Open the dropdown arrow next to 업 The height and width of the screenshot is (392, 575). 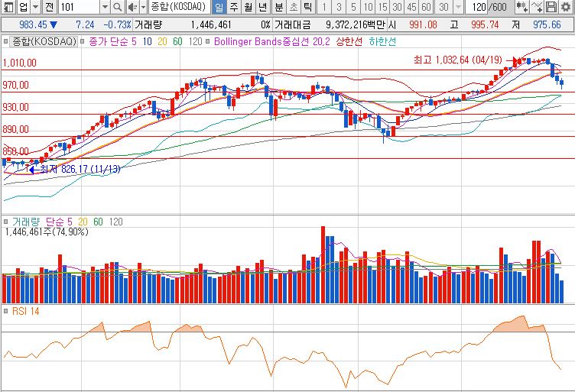coord(36,7)
